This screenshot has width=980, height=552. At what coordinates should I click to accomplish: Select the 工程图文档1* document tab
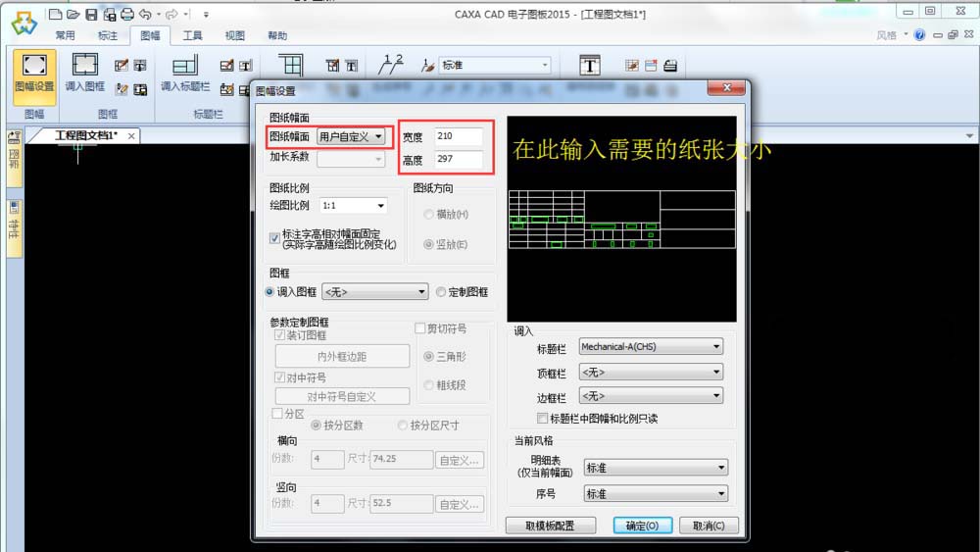pyautogui.click(x=85, y=135)
